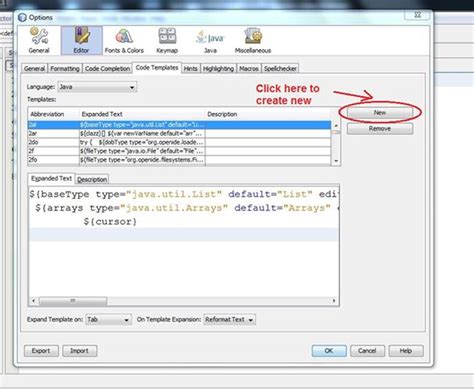Screen dimensions: 474x389
Task: Click the Options dialog title icon
Action: [22, 17]
